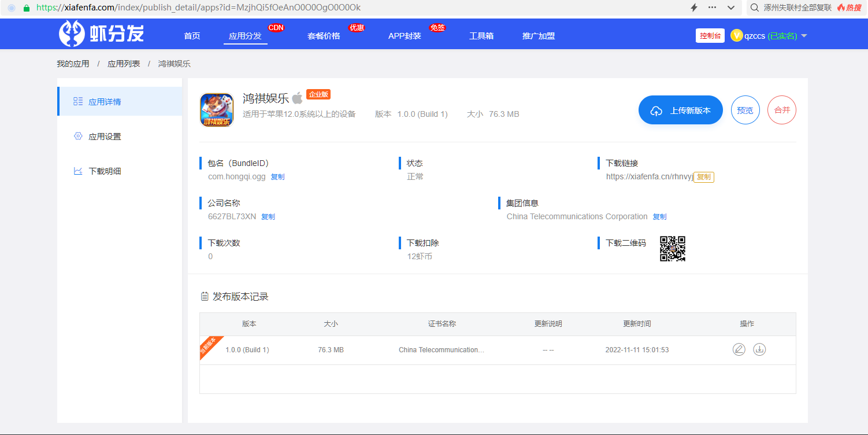This screenshot has width=868, height=435.
Task: Expand the browser address bar chevron
Action: (x=731, y=8)
